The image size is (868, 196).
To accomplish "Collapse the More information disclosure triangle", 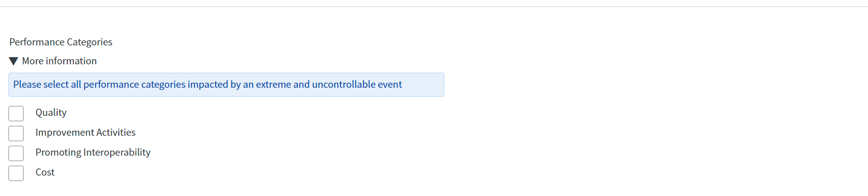I will point(14,61).
